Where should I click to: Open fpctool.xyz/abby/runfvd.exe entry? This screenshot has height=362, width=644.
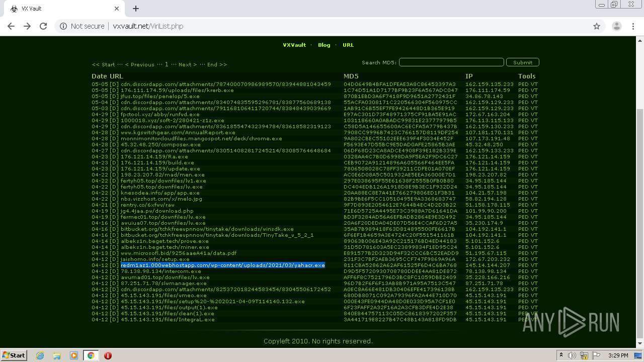click(x=160, y=115)
